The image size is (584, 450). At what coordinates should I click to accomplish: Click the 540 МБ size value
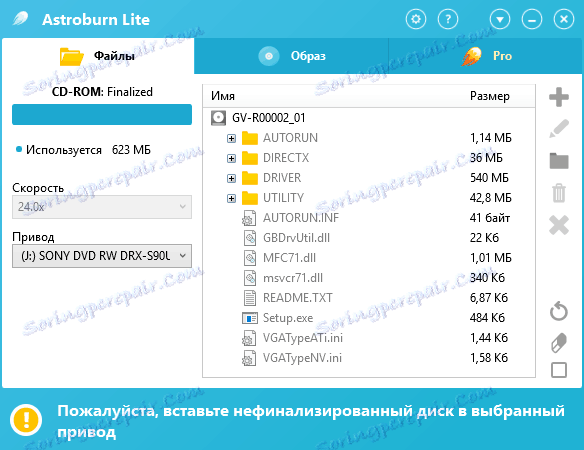coord(489,178)
